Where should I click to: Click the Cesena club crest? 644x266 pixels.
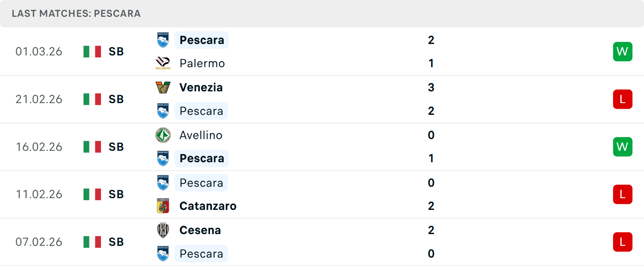tap(163, 230)
